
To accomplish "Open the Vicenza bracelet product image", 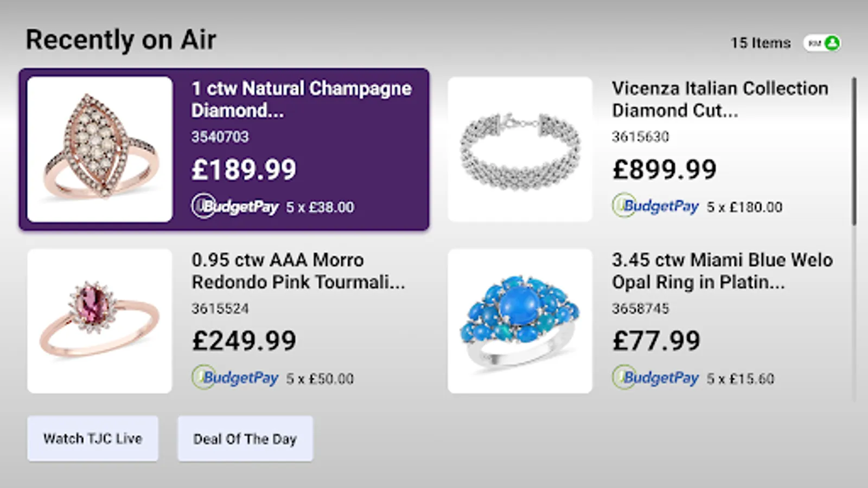I will [x=520, y=149].
